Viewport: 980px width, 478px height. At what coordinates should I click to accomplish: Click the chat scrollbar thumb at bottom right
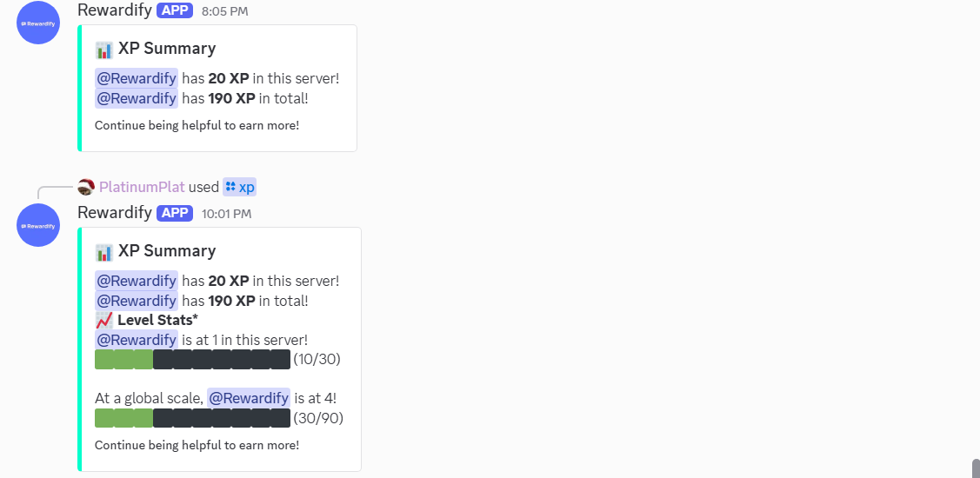tap(976, 468)
